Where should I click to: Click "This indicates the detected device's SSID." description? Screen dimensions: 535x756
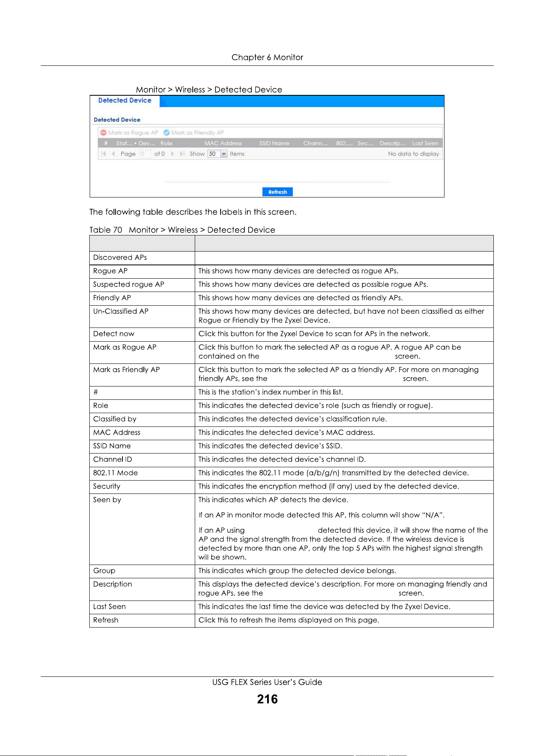click(x=270, y=446)
